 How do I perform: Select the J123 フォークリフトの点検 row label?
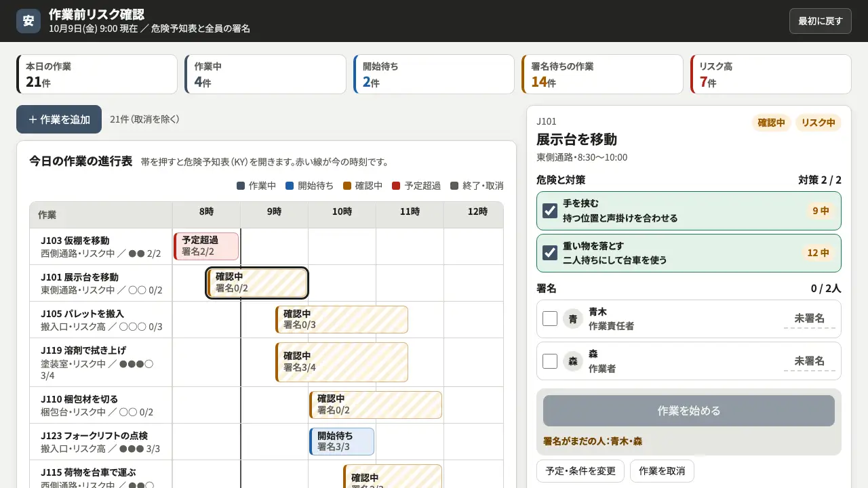tap(101, 442)
